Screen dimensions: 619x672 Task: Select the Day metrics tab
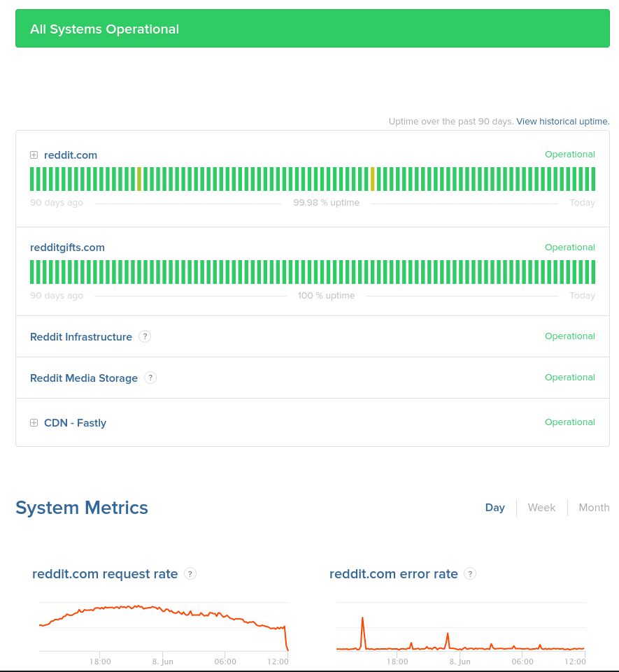495,508
